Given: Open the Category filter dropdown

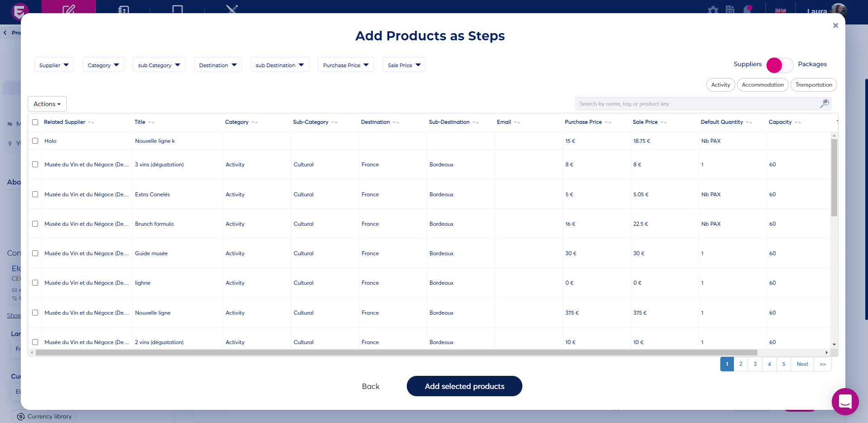Looking at the screenshot, I should pyautogui.click(x=103, y=65).
